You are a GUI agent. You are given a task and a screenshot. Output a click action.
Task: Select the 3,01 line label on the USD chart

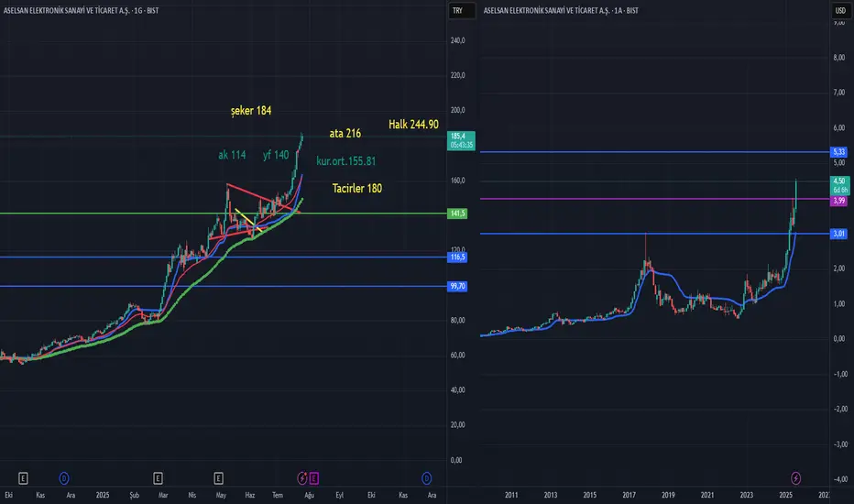pyautogui.click(x=838, y=234)
